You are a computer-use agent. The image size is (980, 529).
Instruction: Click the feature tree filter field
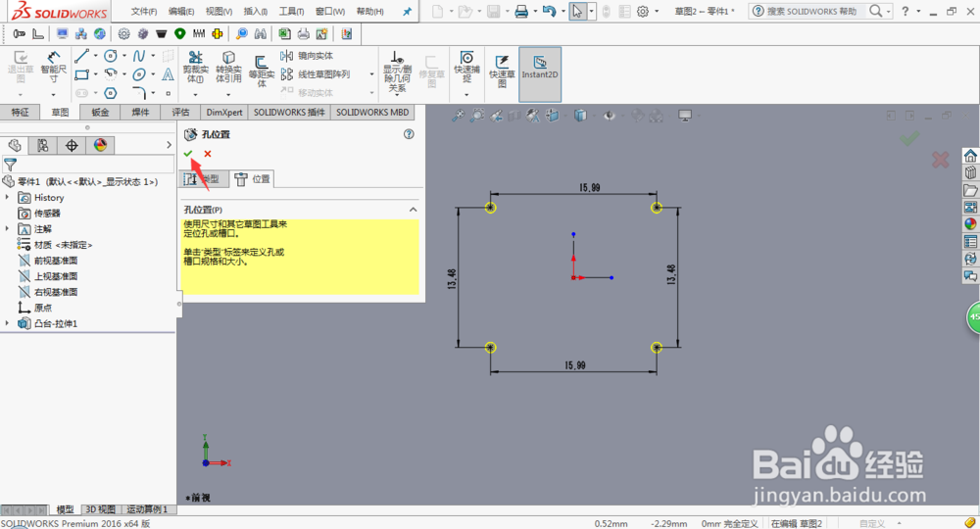point(87,165)
